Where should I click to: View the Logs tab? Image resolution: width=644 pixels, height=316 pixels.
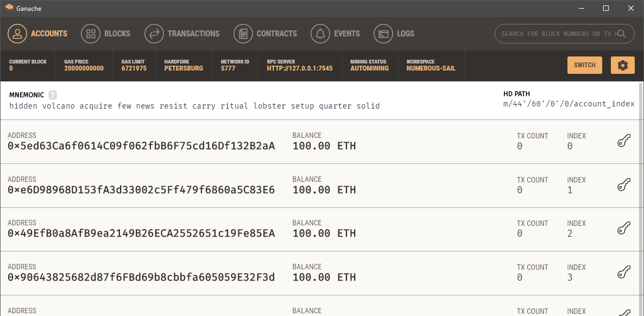(394, 34)
